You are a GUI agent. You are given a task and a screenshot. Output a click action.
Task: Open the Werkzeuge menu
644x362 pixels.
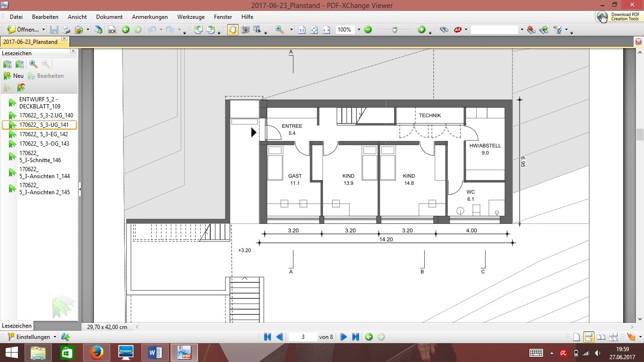click(x=190, y=17)
